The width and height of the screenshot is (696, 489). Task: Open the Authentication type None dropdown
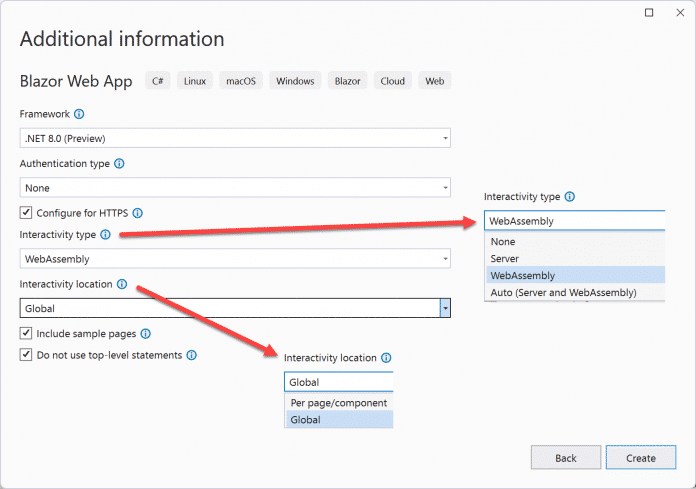point(235,188)
